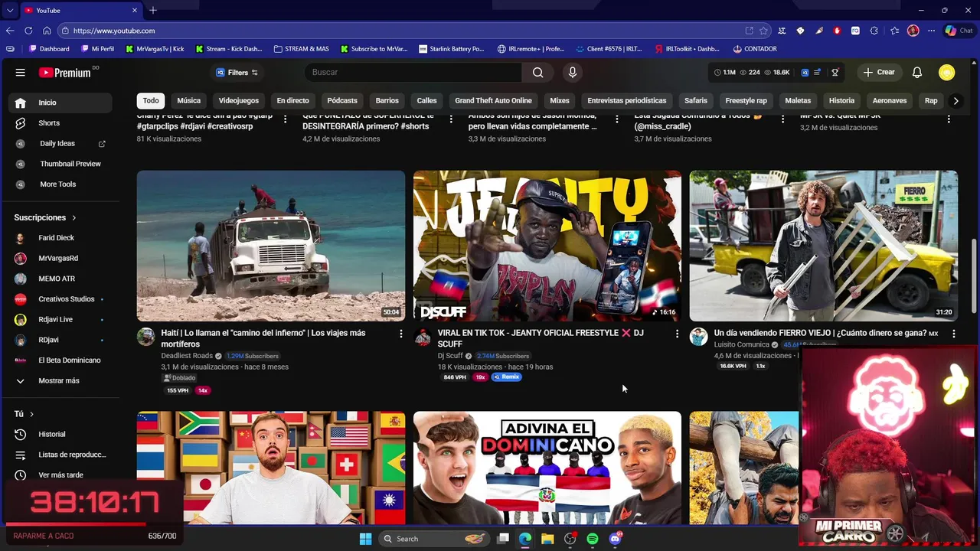
Task: Open More Tools in sidebar
Action: click(x=60, y=184)
